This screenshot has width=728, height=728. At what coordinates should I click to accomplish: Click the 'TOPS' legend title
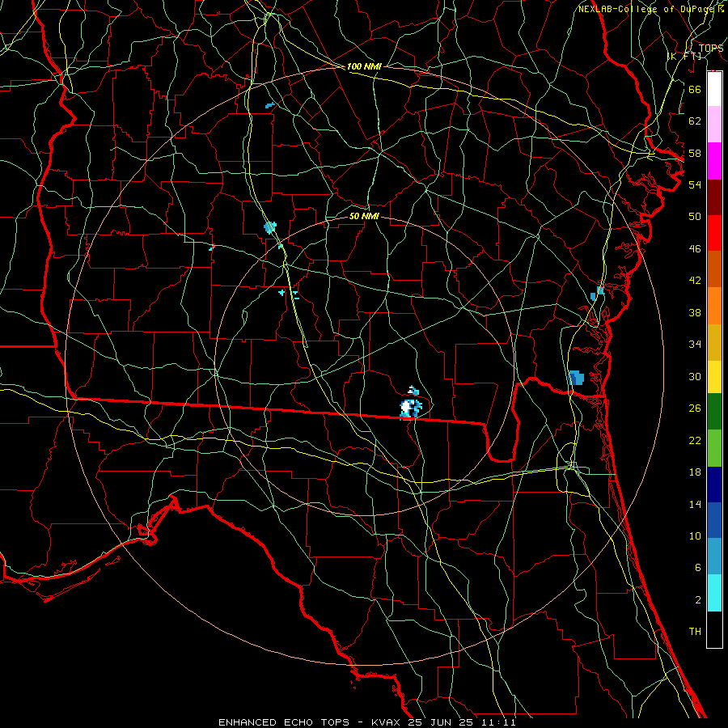coord(711,49)
